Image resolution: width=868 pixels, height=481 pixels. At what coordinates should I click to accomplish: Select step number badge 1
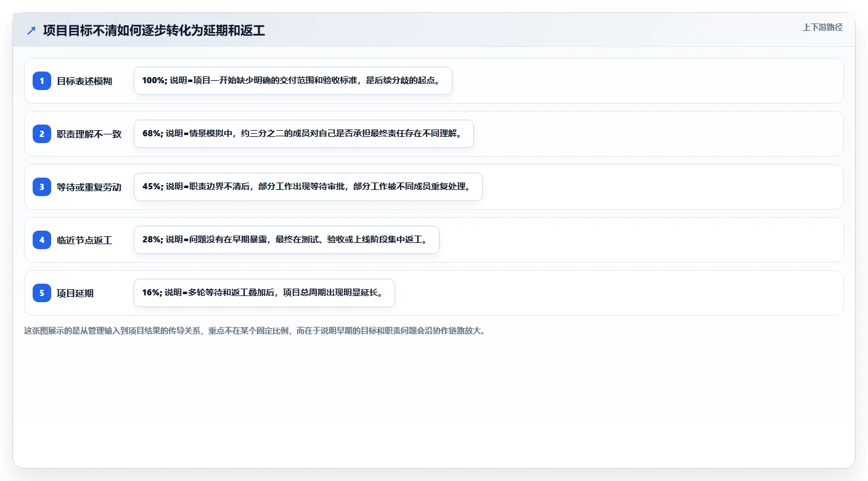[42, 81]
